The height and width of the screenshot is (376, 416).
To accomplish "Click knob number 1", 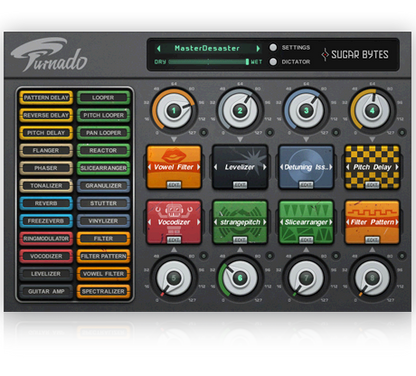I will point(174,110).
